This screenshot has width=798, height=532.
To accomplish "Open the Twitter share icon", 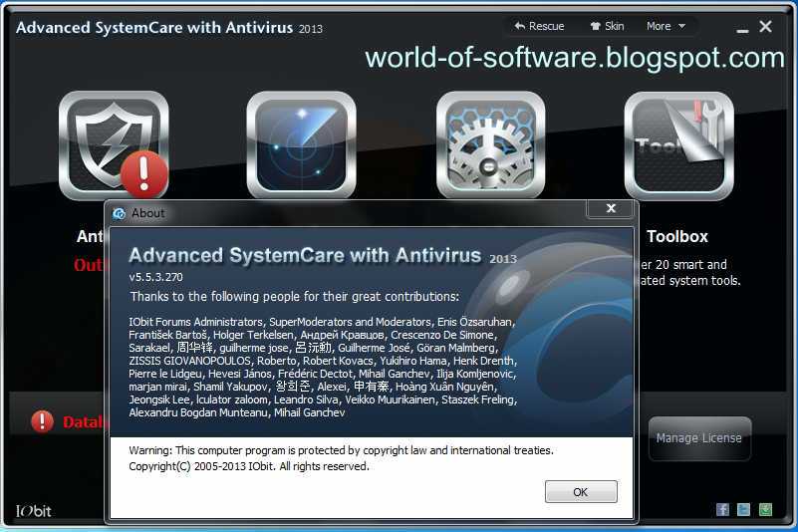I will tap(743, 509).
